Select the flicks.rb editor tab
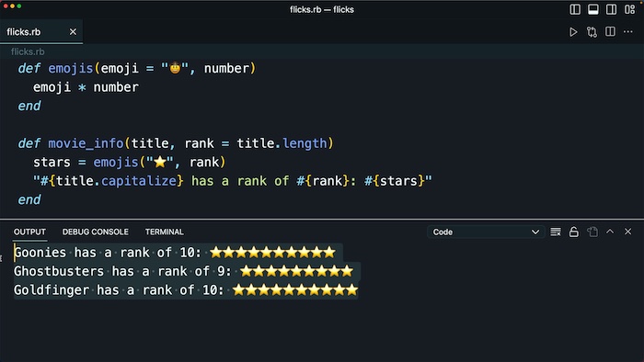This screenshot has width=644, height=362. tap(41, 31)
